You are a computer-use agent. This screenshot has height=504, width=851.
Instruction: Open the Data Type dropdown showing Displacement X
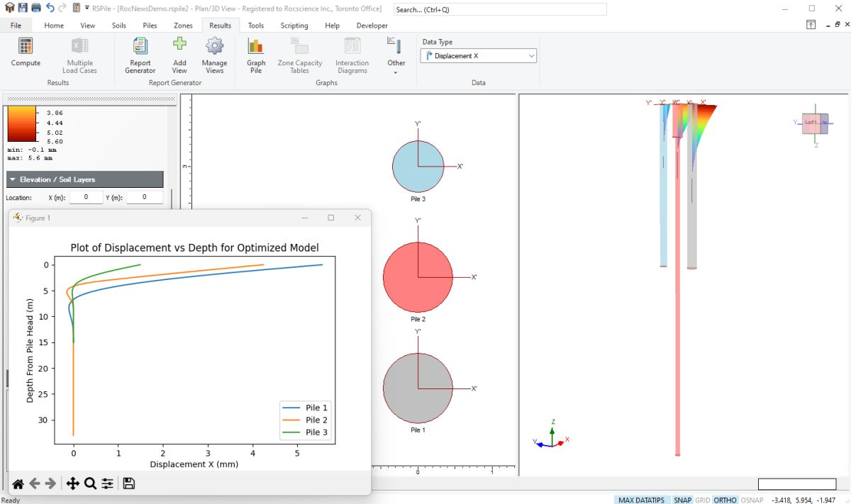(479, 55)
